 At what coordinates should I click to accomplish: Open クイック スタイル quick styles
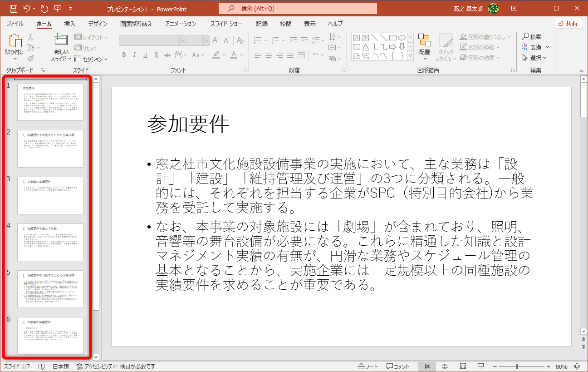point(446,47)
